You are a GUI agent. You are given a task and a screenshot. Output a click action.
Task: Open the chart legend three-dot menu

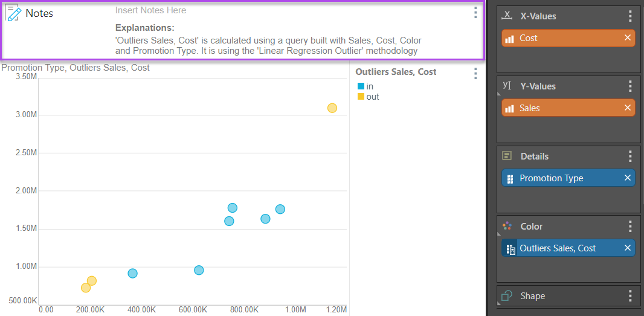pyautogui.click(x=475, y=74)
